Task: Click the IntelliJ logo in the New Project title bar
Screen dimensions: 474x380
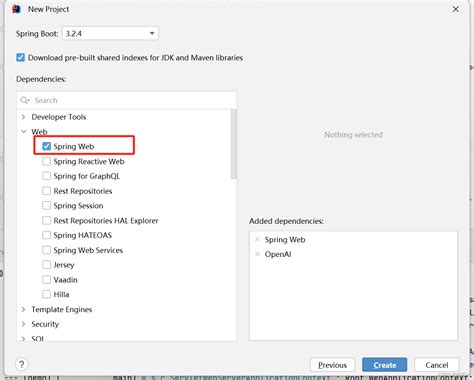Action: 17,9
